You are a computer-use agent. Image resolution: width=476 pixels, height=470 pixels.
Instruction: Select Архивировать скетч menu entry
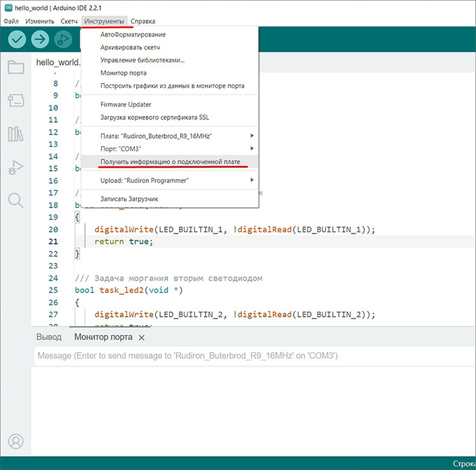(170, 48)
